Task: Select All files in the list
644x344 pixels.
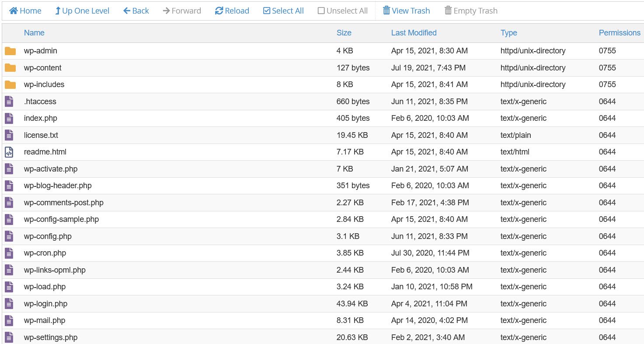Action: 283,11
